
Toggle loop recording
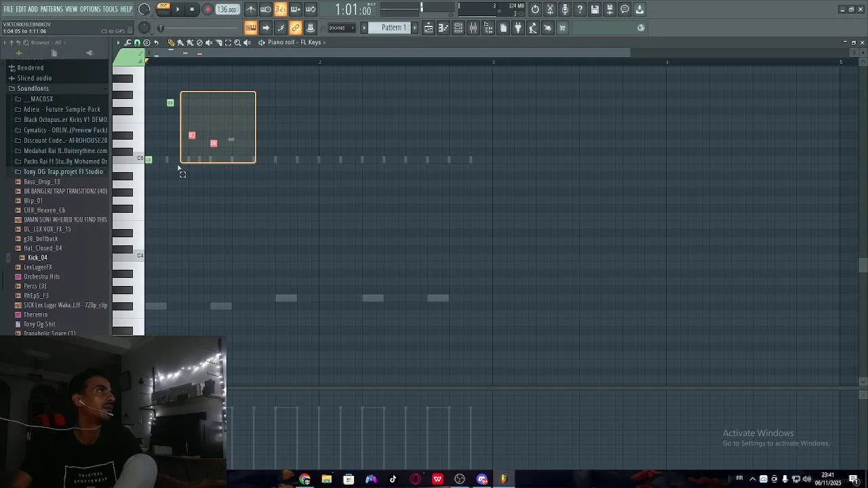[311, 9]
